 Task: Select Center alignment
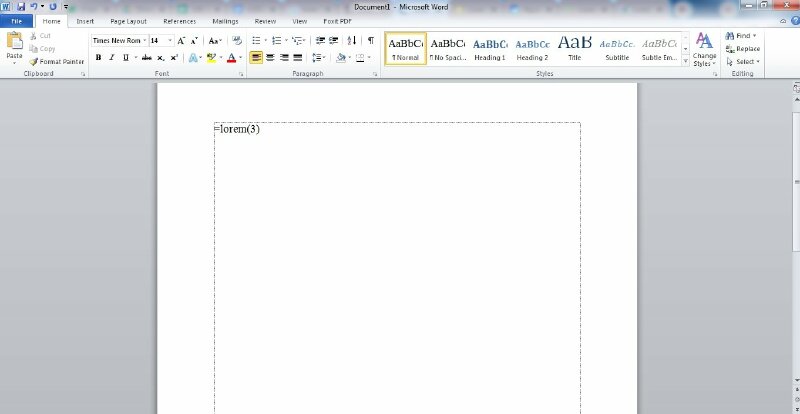point(270,58)
